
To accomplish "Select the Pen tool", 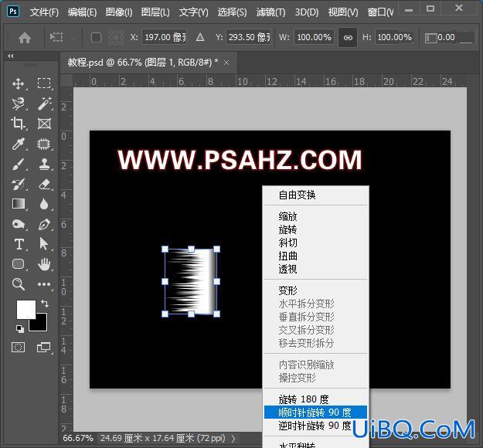I will 44,224.
